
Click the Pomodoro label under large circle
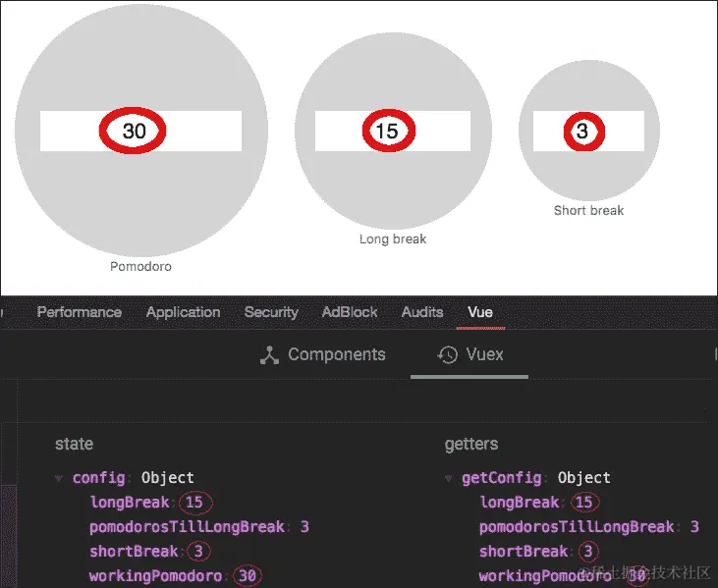click(x=140, y=266)
